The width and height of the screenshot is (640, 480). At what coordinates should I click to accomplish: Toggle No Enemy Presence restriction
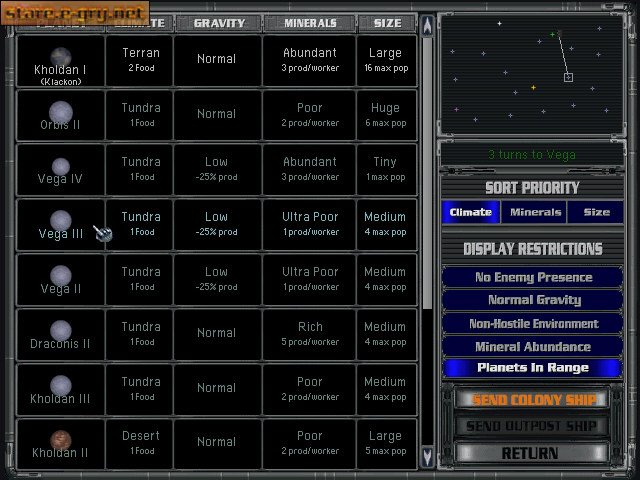point(533,278)
